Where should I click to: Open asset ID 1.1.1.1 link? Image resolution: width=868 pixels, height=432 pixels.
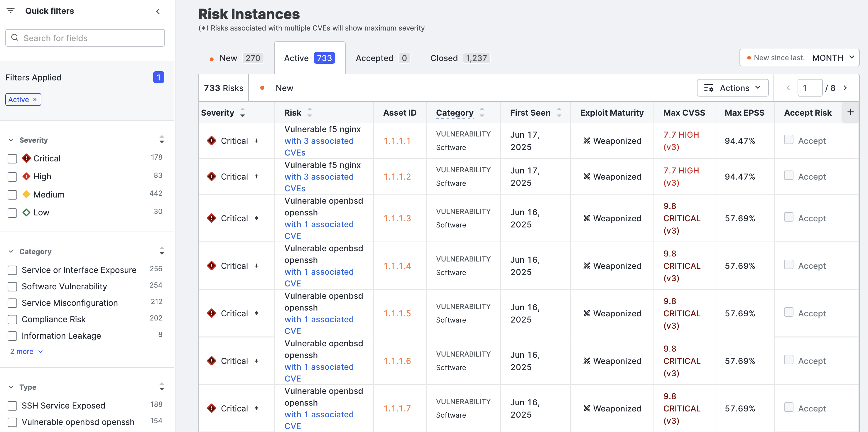click(x=397, y=141)
